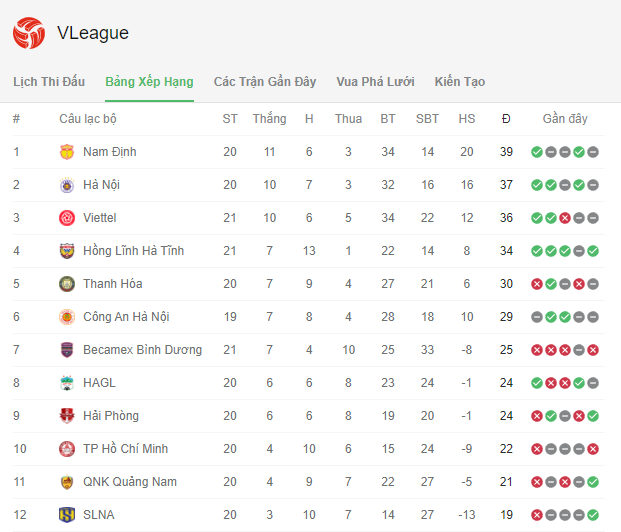Open QNK Quảng Nam team link
Screen dimensions: 621x532
[130, 482]
